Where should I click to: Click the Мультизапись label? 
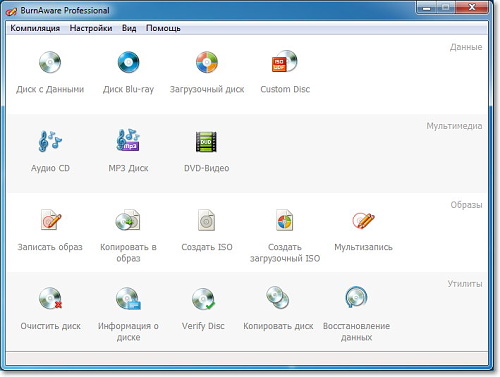click(x=363, y=247)
